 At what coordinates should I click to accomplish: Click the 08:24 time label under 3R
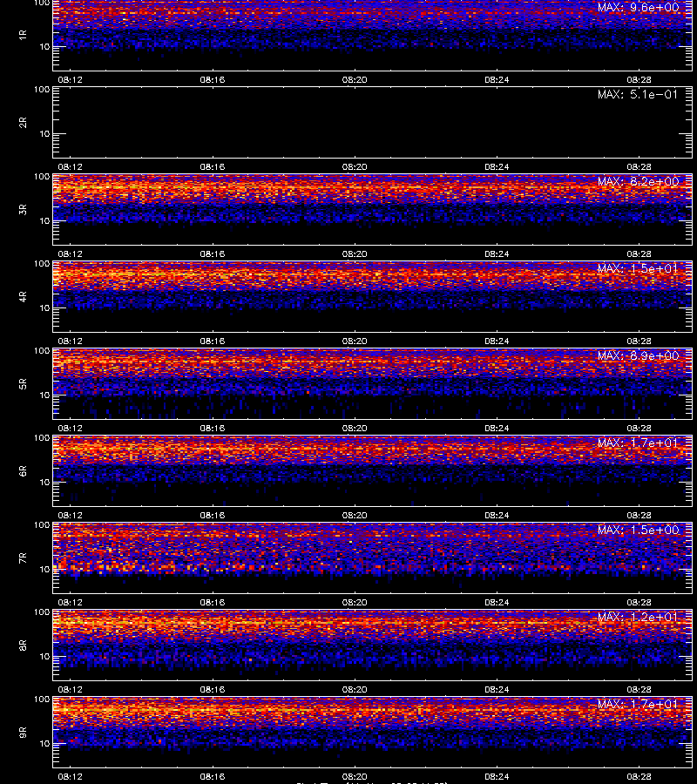[497, 254]
